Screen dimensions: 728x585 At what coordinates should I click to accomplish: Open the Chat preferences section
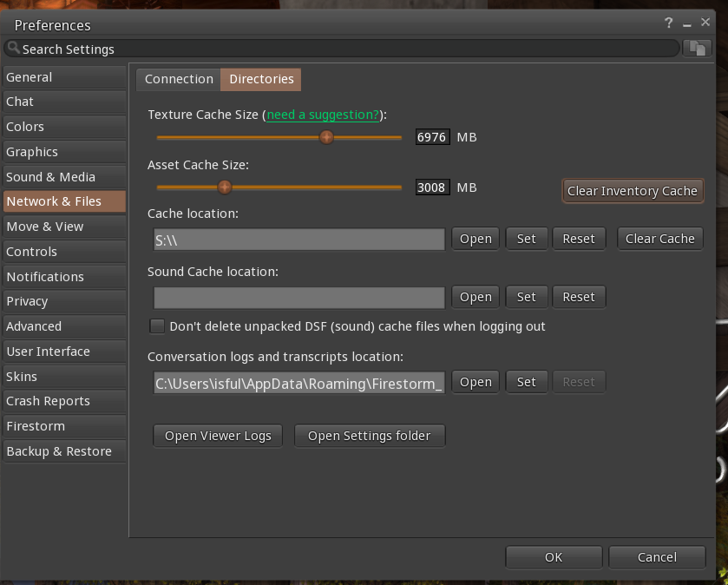64,102
